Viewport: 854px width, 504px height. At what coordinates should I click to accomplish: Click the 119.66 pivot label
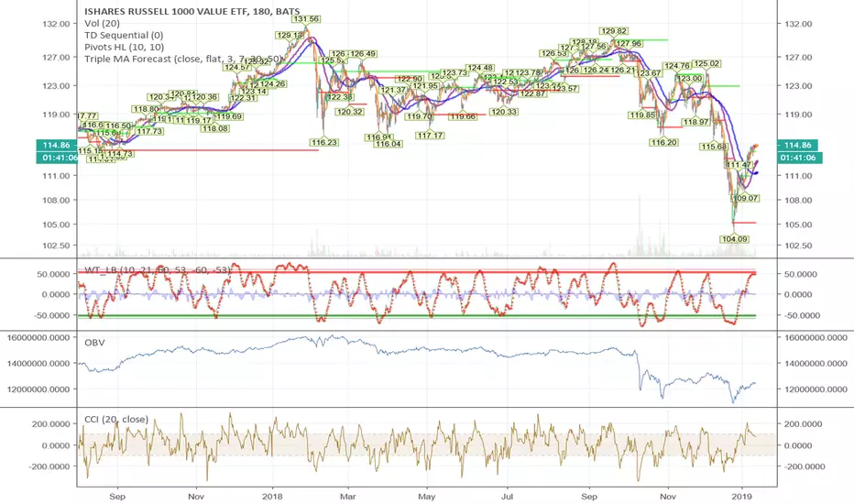463,116
